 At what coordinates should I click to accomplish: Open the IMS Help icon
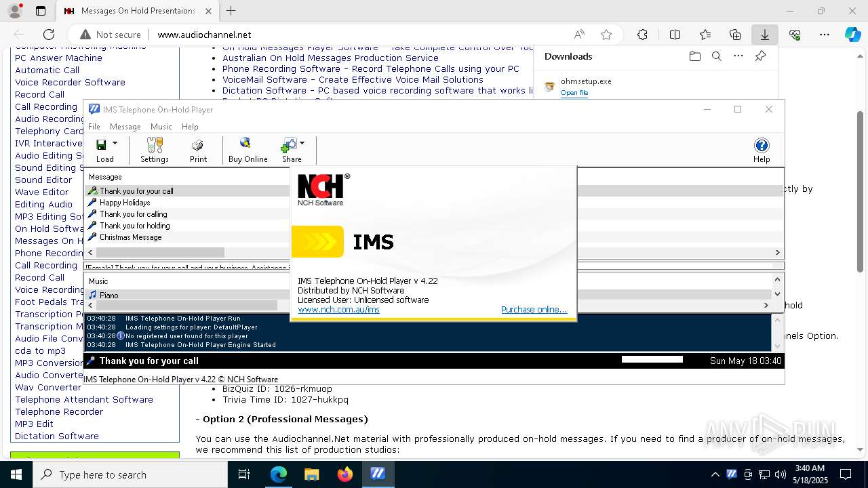coord(762,150)
